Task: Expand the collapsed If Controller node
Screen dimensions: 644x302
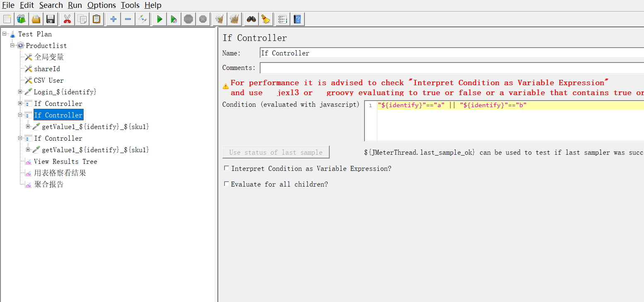Action: [x=20, y=103]
